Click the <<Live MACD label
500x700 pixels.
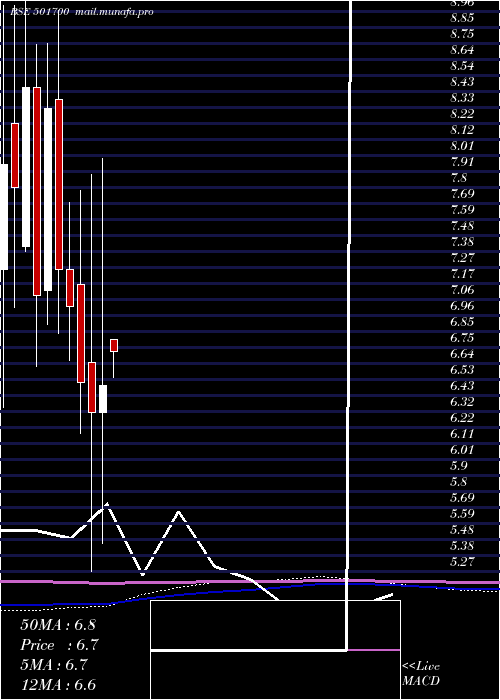[421, 674]
